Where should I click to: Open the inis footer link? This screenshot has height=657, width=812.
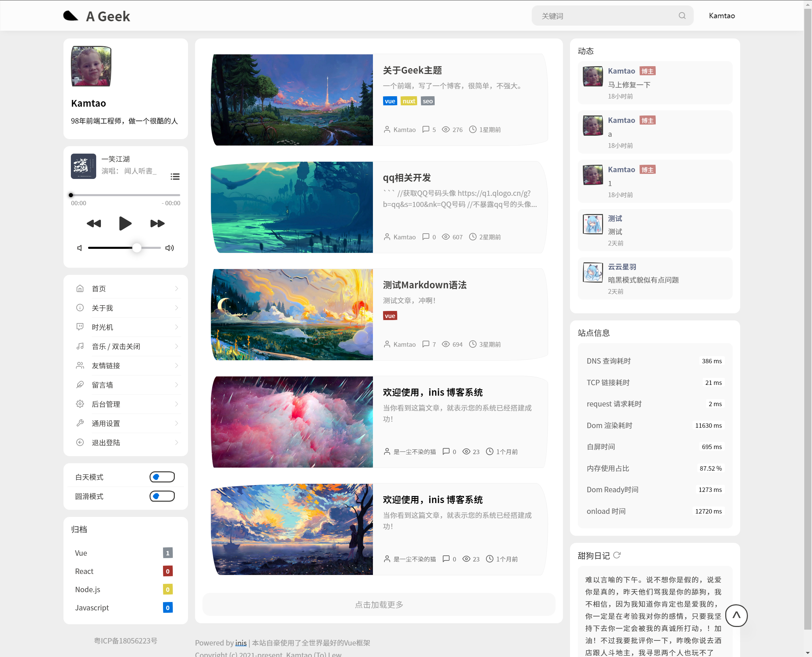click(x=241, y=642)
